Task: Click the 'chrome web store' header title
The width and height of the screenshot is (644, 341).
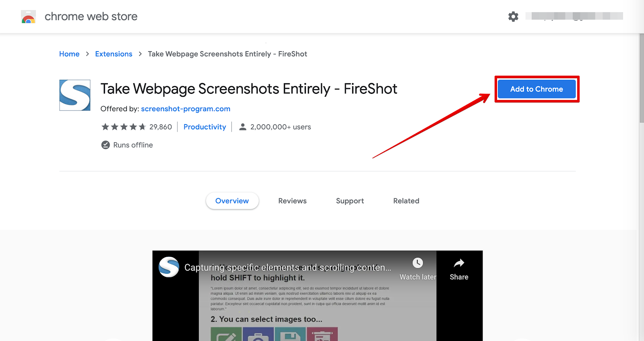Action: [91, 17]
